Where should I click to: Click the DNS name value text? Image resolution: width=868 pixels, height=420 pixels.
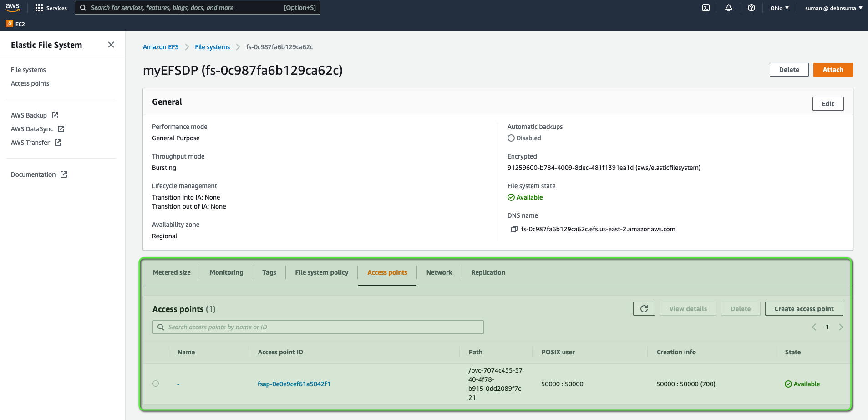598,229
